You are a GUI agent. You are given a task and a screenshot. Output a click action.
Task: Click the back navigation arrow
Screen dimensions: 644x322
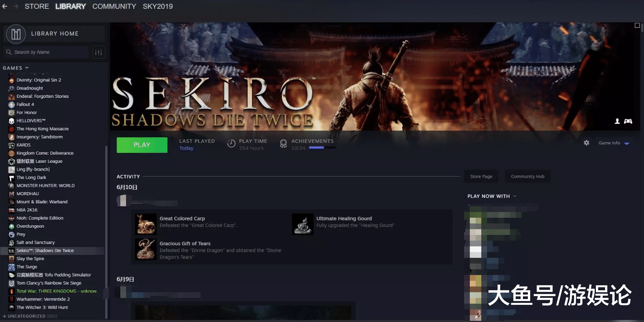(x=5, y=6)
